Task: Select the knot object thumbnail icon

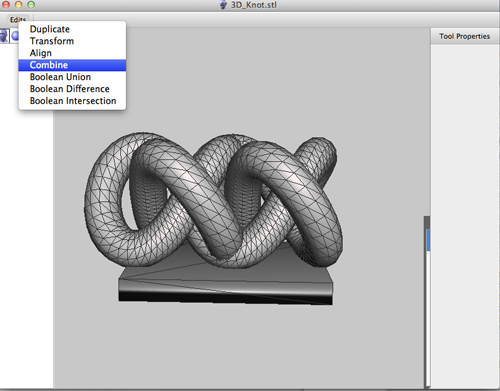Action: [x=4, y=36]
